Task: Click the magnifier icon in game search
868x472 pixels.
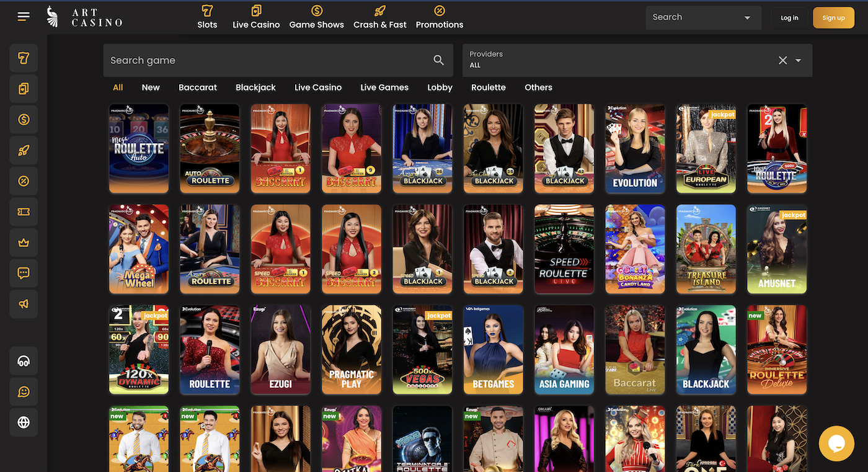Action: 438,60
